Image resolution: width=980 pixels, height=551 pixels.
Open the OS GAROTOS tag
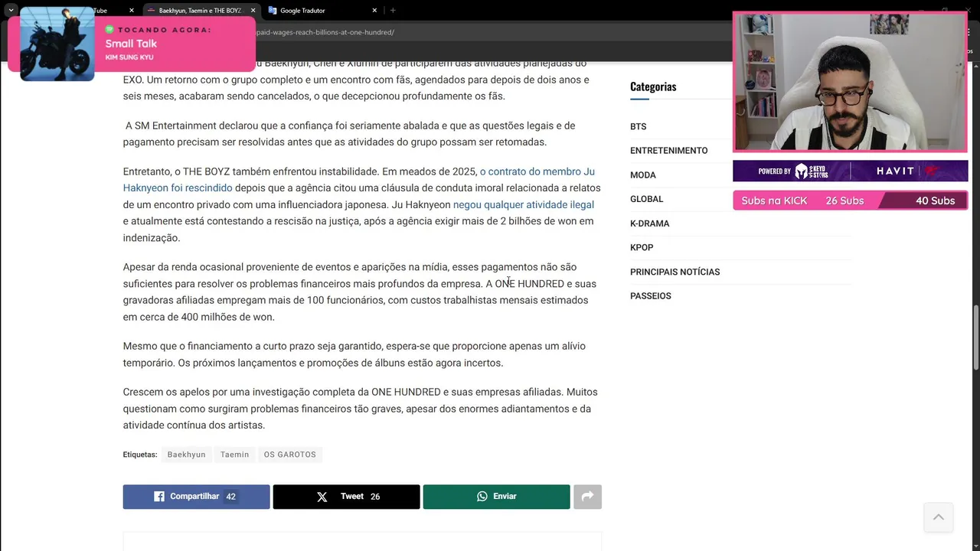[290, 455]
